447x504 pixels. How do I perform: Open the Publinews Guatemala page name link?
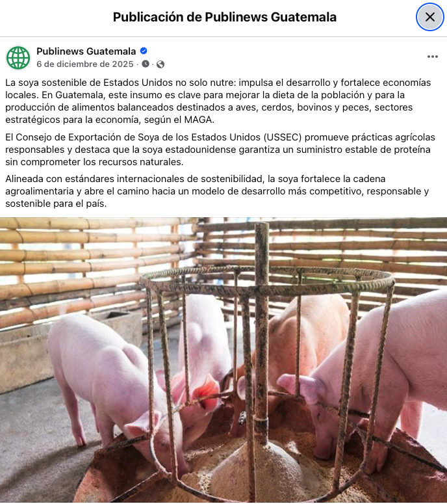click(x=86, y=51)
